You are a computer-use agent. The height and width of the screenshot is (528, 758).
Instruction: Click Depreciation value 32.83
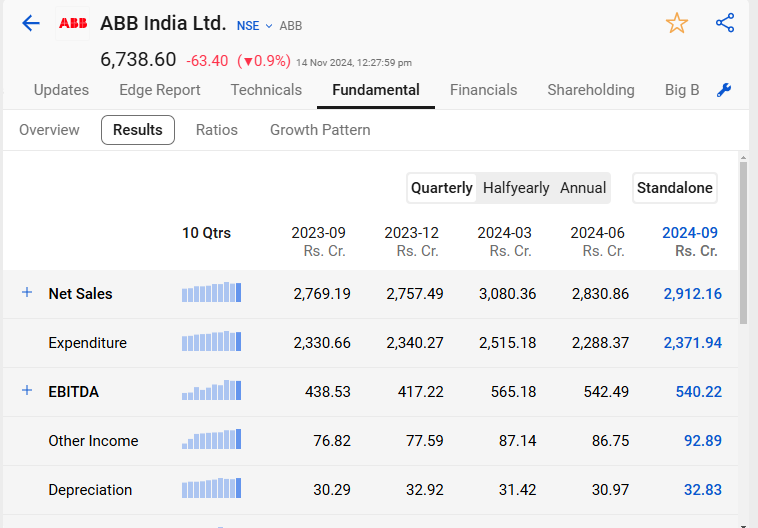pyautogui.click(x=702, y=490)
